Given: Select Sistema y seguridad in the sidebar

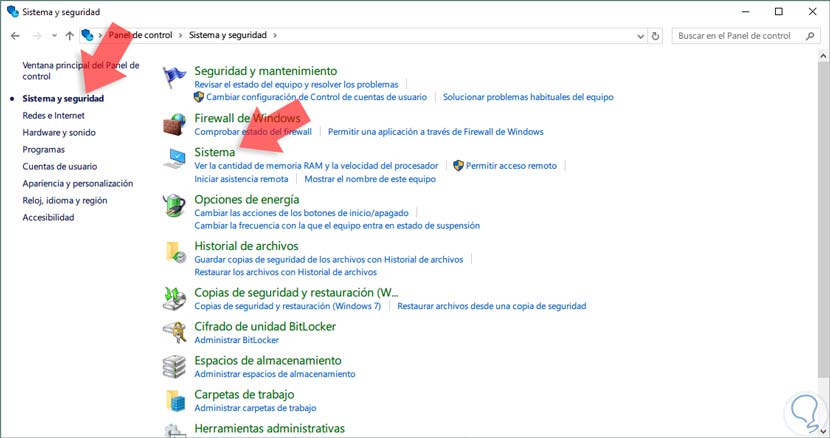Looking at the screenshot, I should [63, 99].
